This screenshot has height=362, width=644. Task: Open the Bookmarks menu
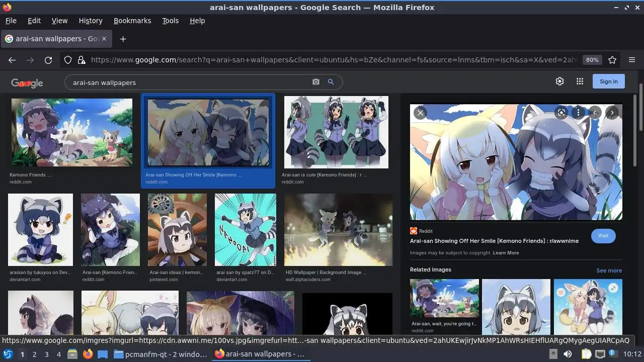click(x=132, y=21)
